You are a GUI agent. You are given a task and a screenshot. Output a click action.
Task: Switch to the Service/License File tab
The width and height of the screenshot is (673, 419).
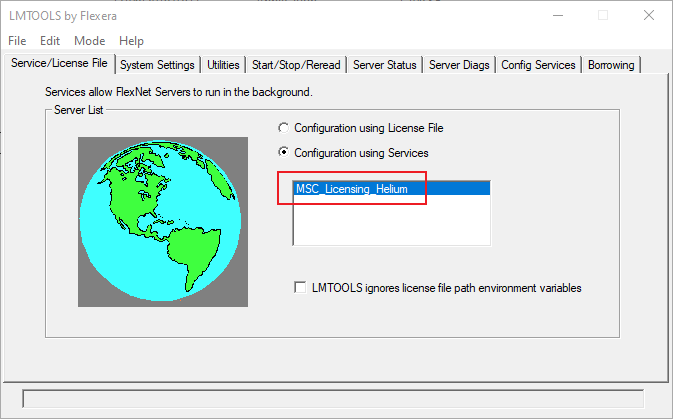(x=59, y=64)
